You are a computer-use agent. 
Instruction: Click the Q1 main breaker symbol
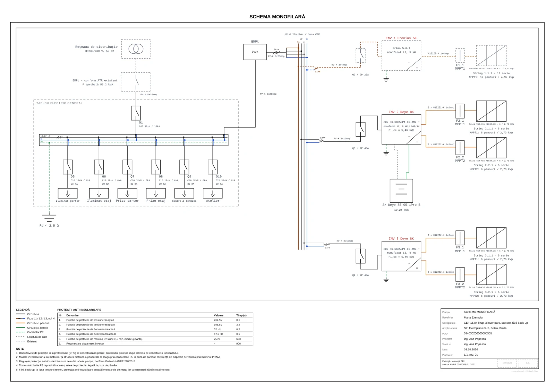[136, 113]
